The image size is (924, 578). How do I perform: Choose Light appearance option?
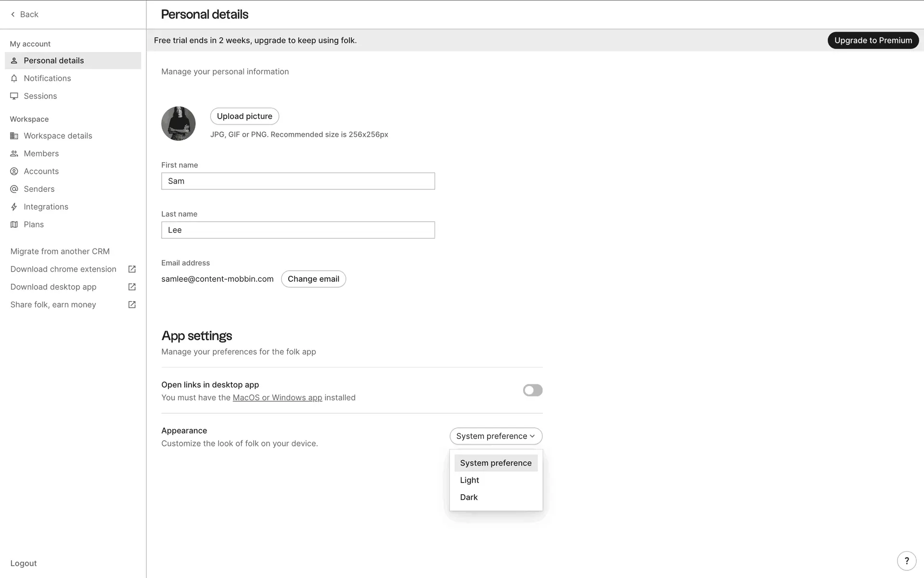[470, 480]
